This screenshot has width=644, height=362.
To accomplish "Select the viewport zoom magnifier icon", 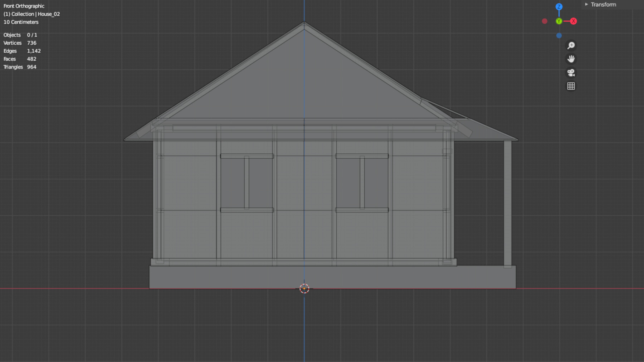I will click(x=571, y=45).
